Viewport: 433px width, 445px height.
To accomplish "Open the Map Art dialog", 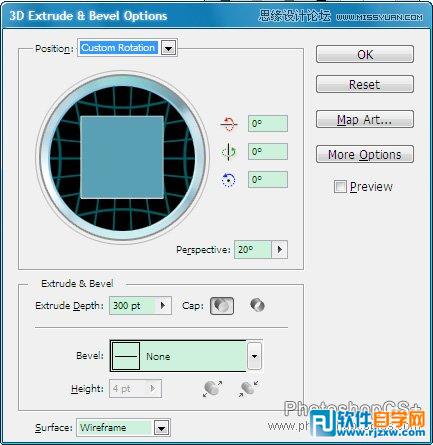I will click(365, 119).
